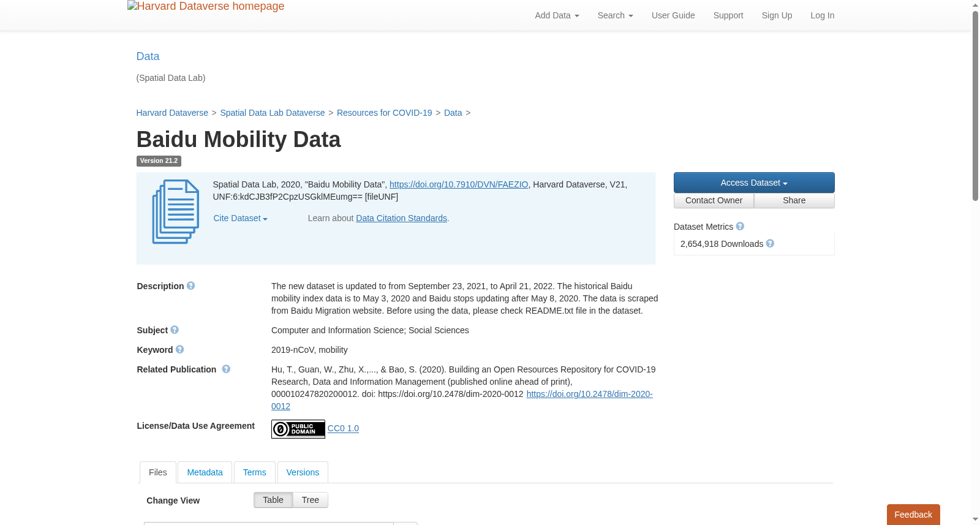Select the Tree view toggle
The image size is (980, 525).
coord(311,500)
